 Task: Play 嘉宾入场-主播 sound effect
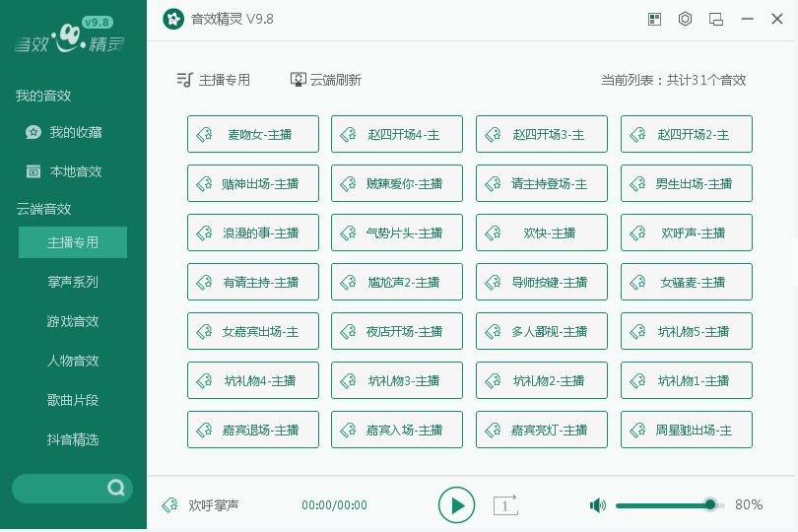[x=397, y=430]
